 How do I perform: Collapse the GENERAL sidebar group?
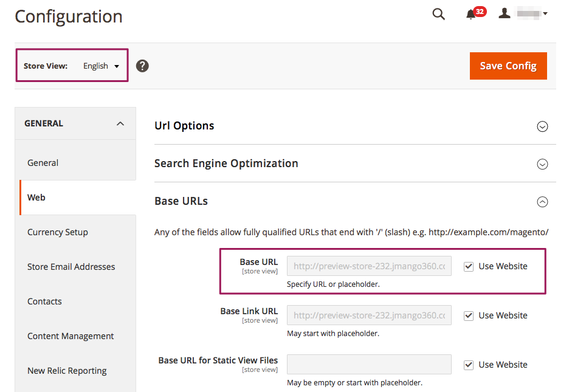[120, 123]
